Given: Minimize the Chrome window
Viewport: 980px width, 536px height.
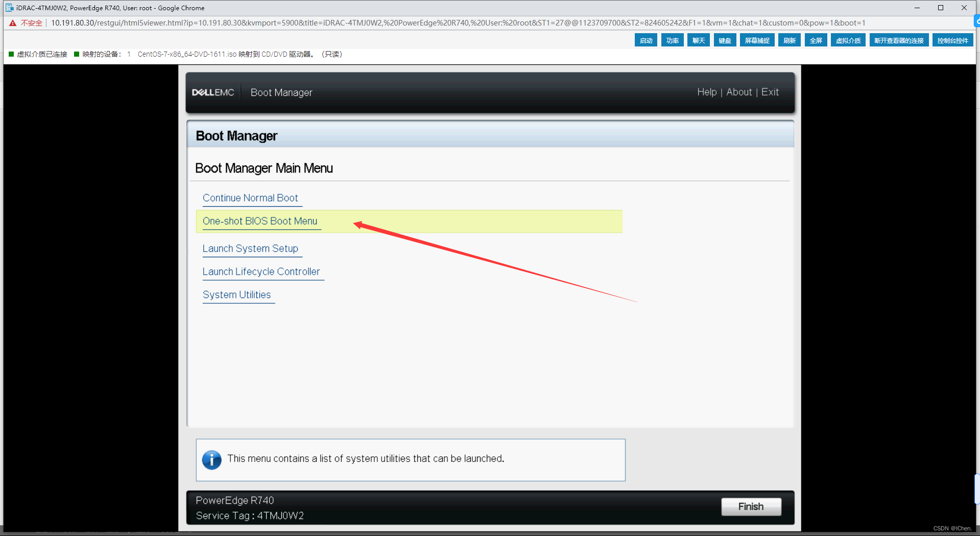Looking at the screenshot, I should pos(917,8).
